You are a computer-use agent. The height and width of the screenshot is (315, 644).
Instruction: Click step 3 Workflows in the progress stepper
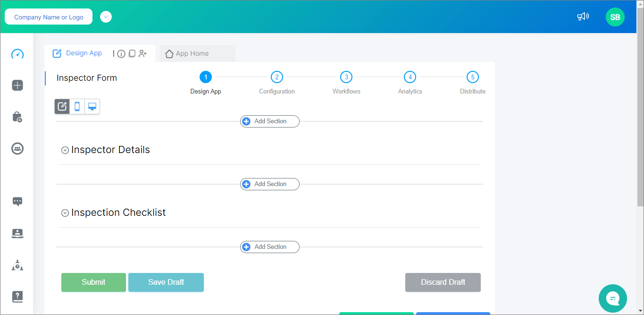346,77
